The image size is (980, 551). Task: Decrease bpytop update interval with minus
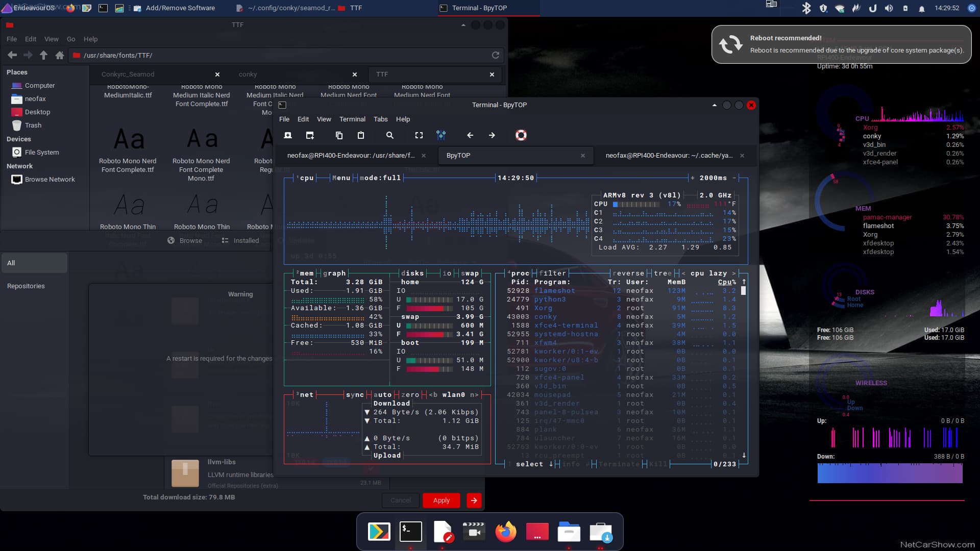(x=734, y=178)
